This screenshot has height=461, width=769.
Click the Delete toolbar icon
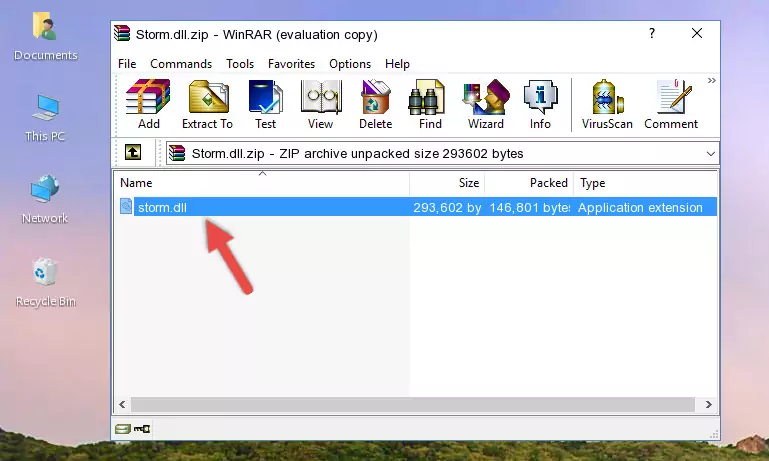[x=376, y=104]
